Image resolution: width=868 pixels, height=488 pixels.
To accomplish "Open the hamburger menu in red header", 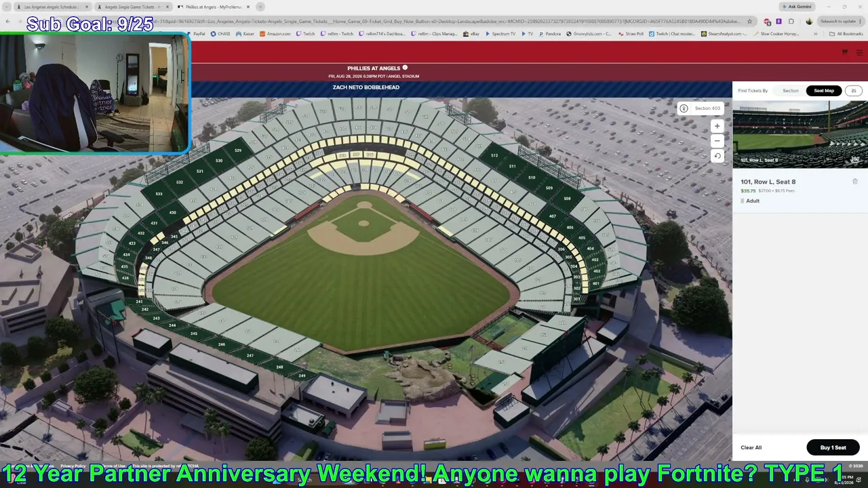I will coord(859,52).
